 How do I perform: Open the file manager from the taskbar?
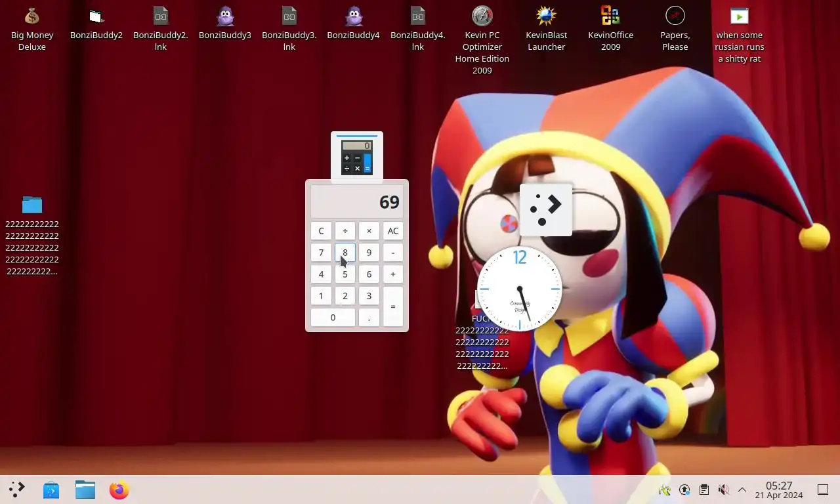(x=85, y=490)
